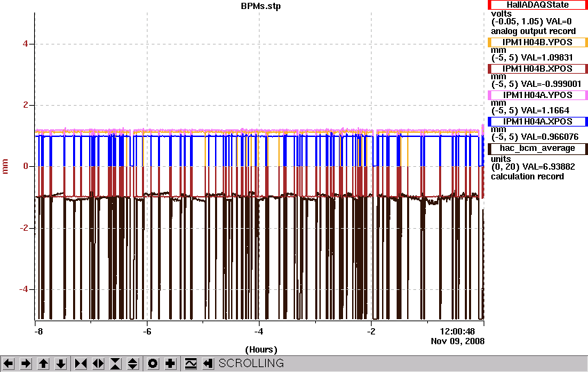588x372 pixels.
Task: Select the HallADAQState legend entry
Action: pos(537,5)
